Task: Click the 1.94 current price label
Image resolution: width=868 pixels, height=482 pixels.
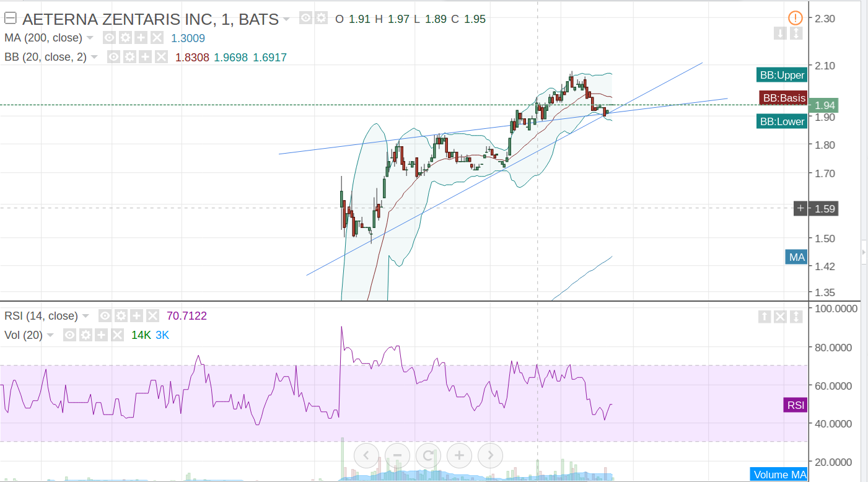Action: (825, 105)
